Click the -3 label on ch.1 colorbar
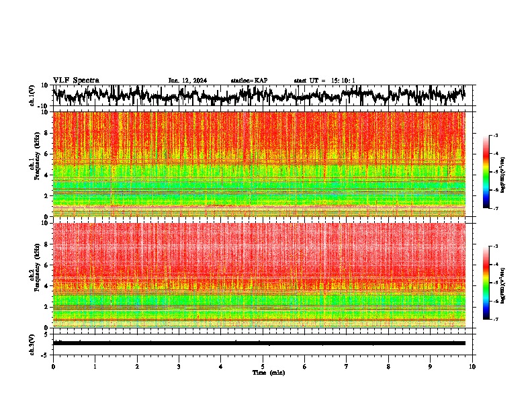The height and width of the screenshot is (411, 532). (x=495, y=135)
